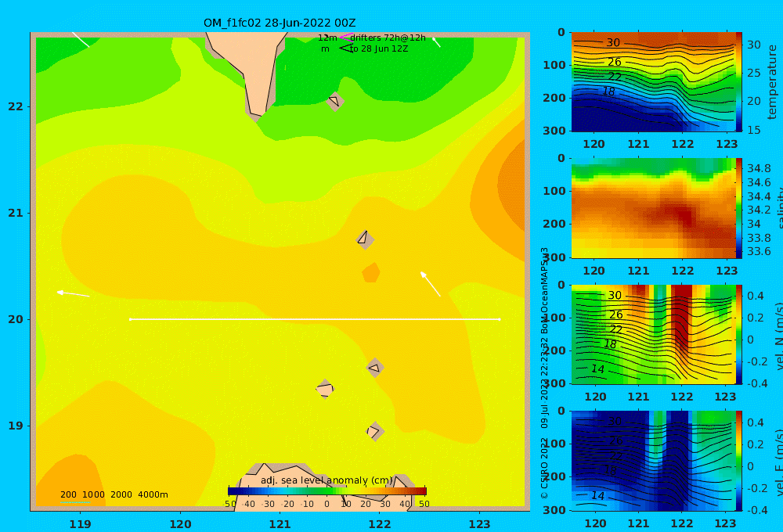
Task: Click the sea level anomaly colour bar
Action: pos(327,491)
